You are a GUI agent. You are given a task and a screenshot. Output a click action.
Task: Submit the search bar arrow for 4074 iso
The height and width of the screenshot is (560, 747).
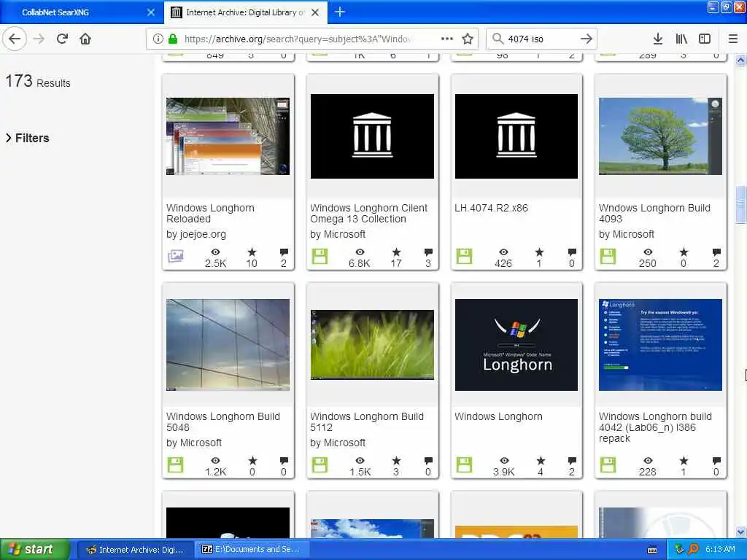[x=587, y=39]
